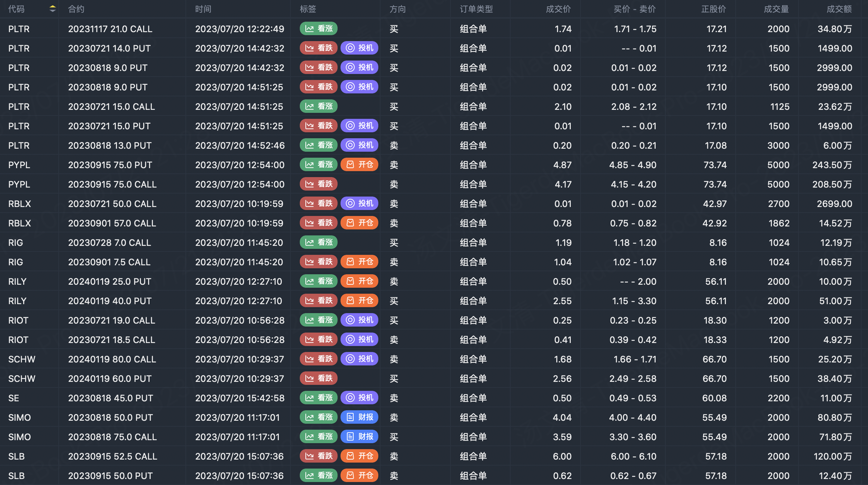Sort by 时间 column header

pyautogui.click(x=203, y=9)
